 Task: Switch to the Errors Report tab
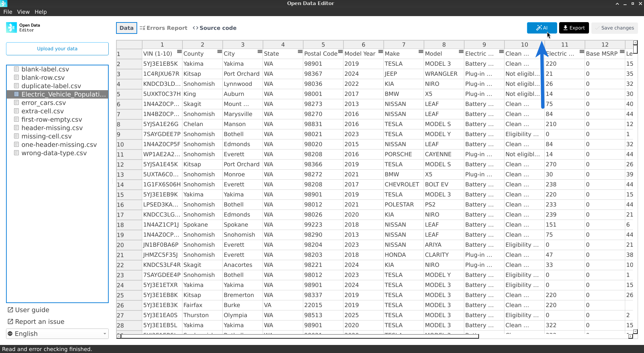coord(163,28)
